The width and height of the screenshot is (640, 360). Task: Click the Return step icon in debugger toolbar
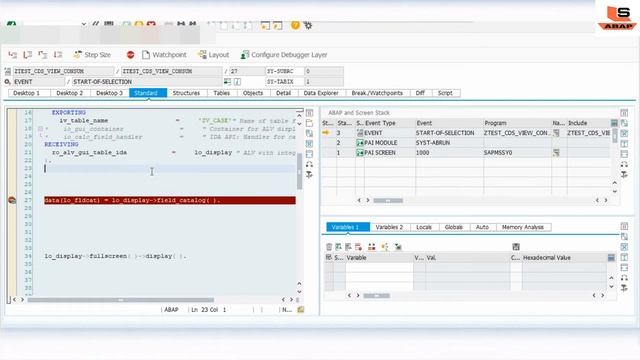coord(43,55)
